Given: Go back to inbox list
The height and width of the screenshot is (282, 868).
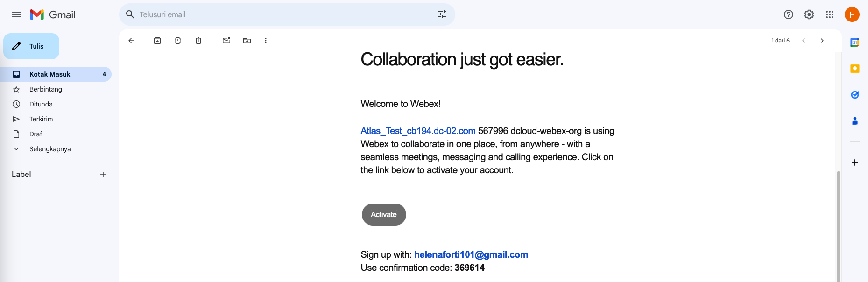Looking at the screenshot, I should (x=131, y=41).
